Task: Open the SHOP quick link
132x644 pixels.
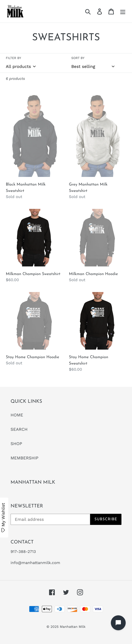Action: (x=16, y=444)
